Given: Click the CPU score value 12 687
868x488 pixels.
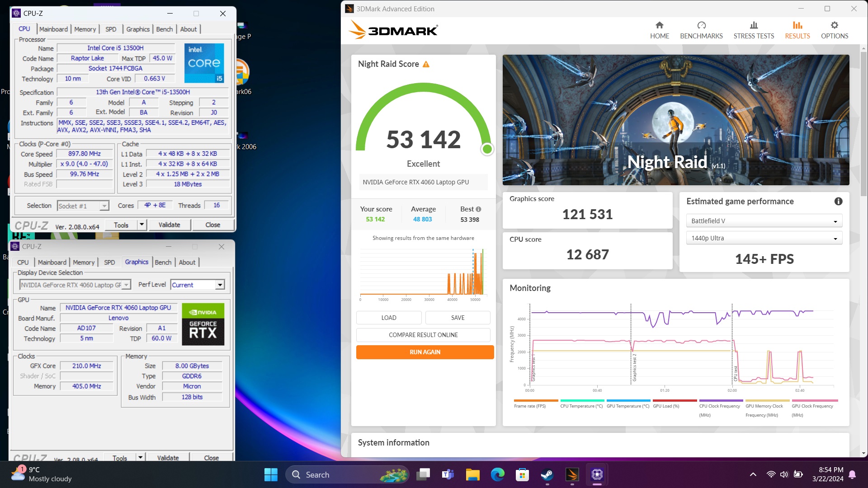Looking at the screenshot, I should tap(587, 254).
